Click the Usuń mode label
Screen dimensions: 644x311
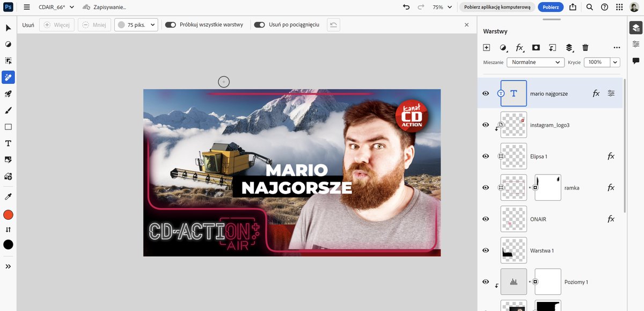pyautogui.click(x=28, y=25)
